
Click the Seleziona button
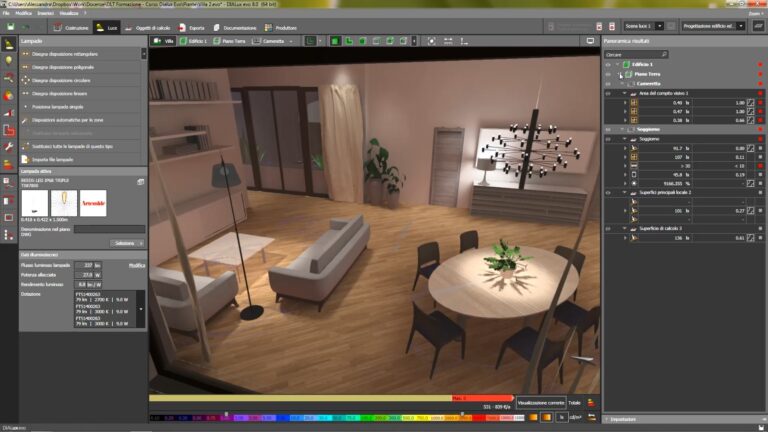click(126, 243)
